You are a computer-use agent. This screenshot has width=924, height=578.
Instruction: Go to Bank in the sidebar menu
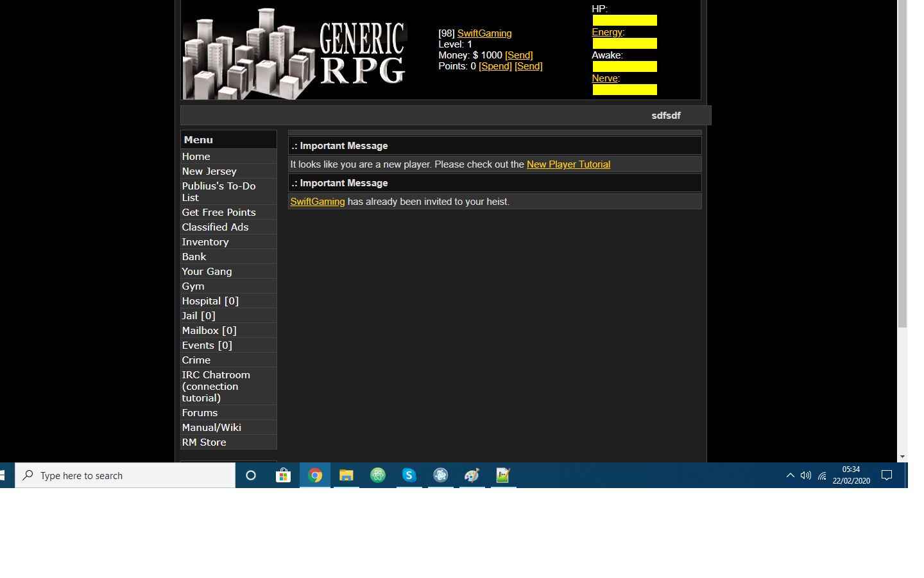point(194,257)
